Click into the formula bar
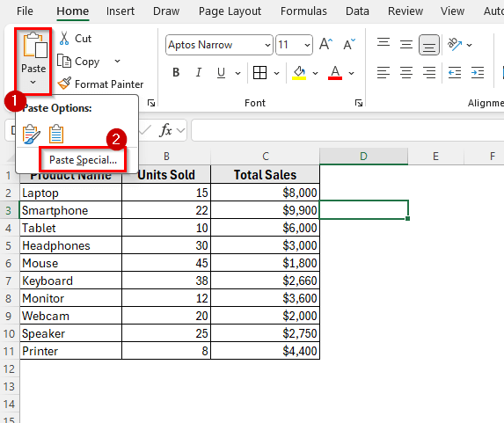Image resolution: width=504 pixels, height=423 pixels. point(347,130)
